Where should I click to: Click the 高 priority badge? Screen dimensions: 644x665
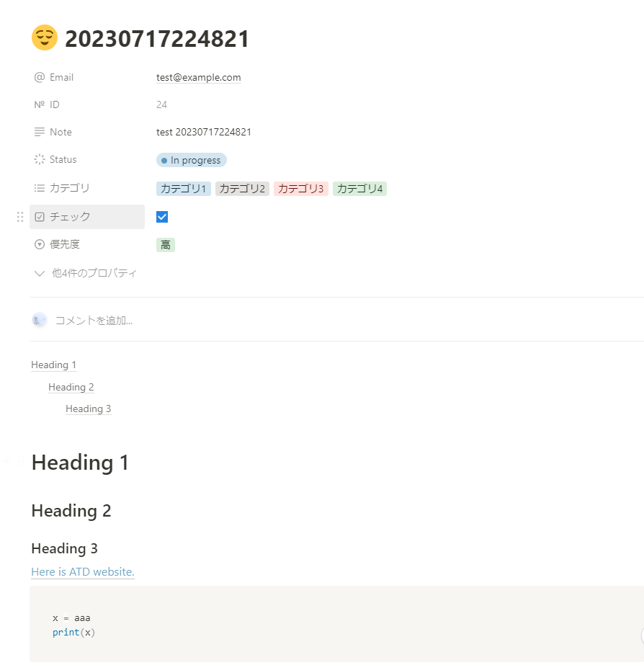click(165, 244)
